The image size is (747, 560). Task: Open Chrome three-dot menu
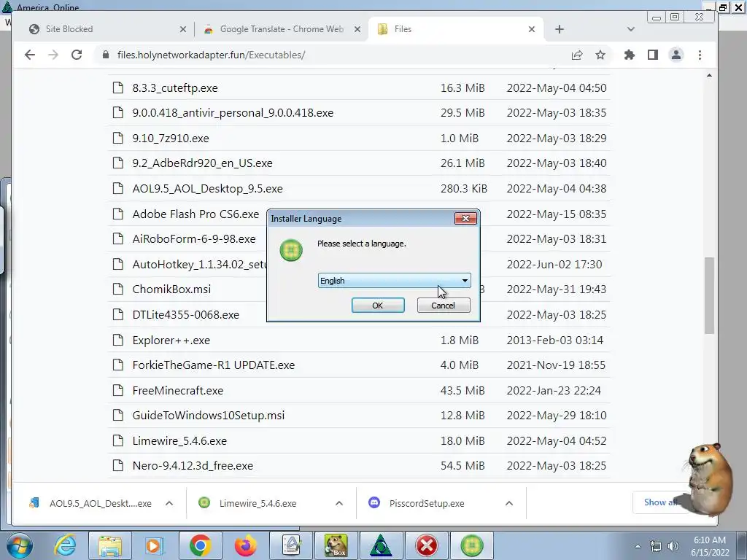[x=700, y=55]
